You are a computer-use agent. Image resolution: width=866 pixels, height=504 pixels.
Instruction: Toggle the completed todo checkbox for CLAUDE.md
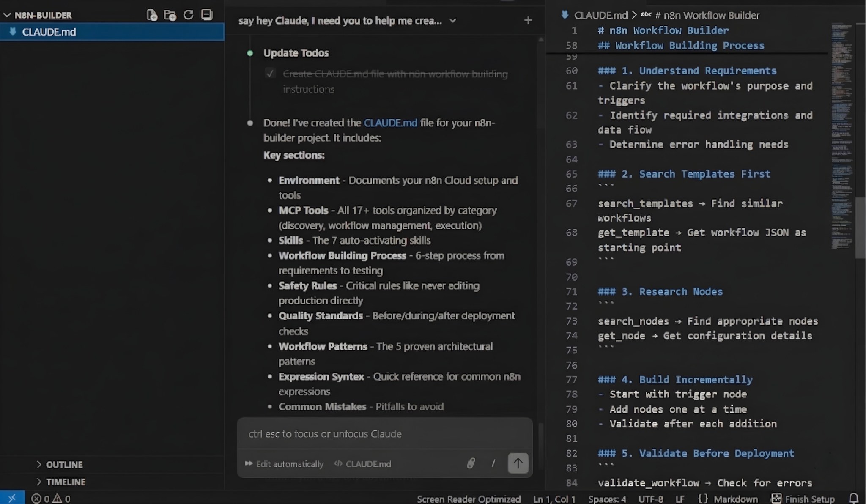(x=270, y=74)
